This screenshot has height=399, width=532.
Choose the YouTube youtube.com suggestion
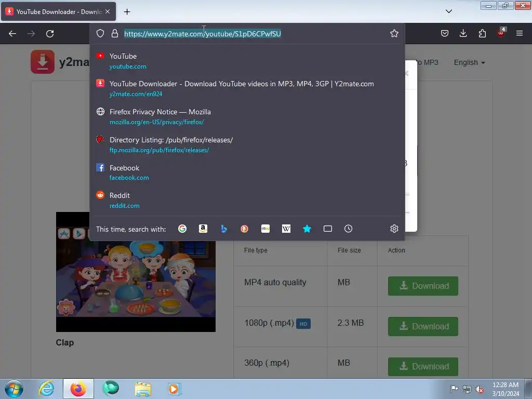(x=247, y=61)
